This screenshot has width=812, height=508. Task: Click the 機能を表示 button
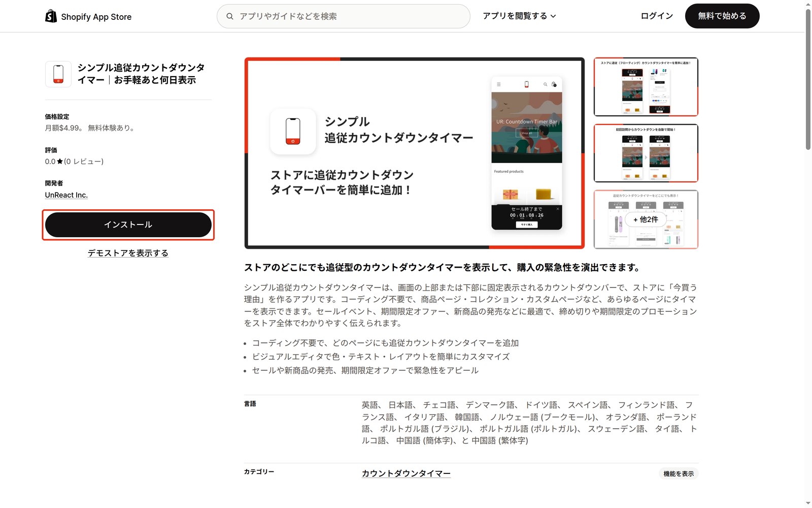tap(679, 473)
